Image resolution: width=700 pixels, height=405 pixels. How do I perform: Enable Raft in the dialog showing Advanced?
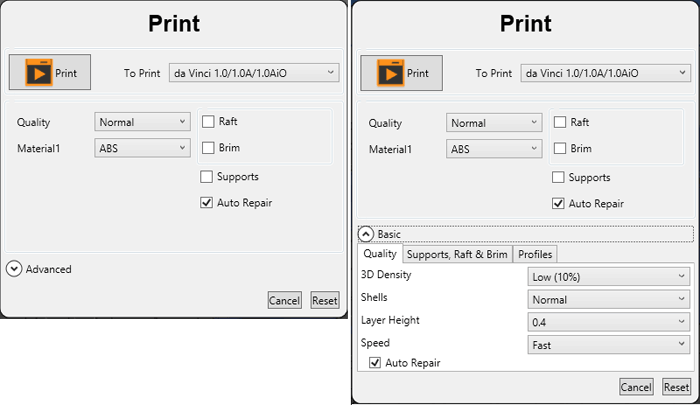(207, 122)
